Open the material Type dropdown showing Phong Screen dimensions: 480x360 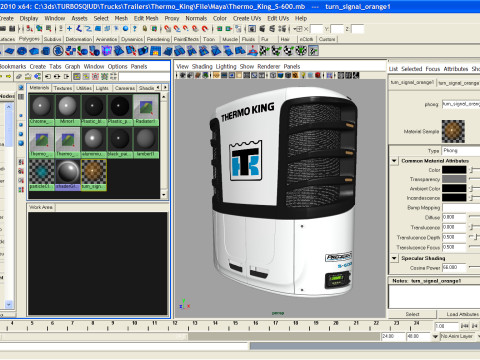(x=461, y=151)
